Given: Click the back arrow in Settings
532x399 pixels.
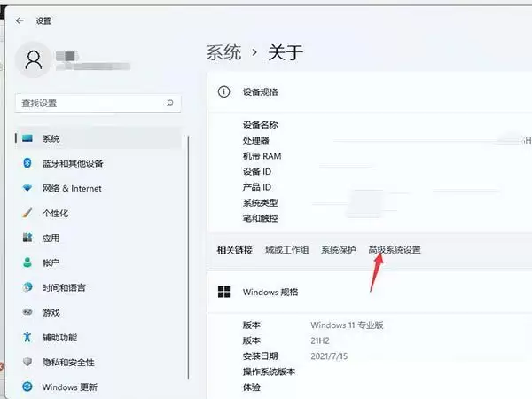Looking at the screenshot, I should point(20,20).
